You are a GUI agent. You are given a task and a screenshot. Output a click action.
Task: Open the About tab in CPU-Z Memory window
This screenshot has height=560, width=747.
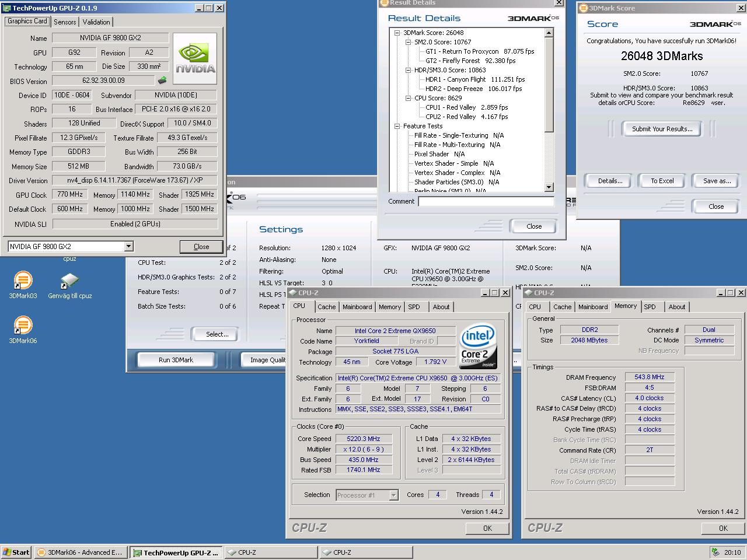click(x=677, y=307)
